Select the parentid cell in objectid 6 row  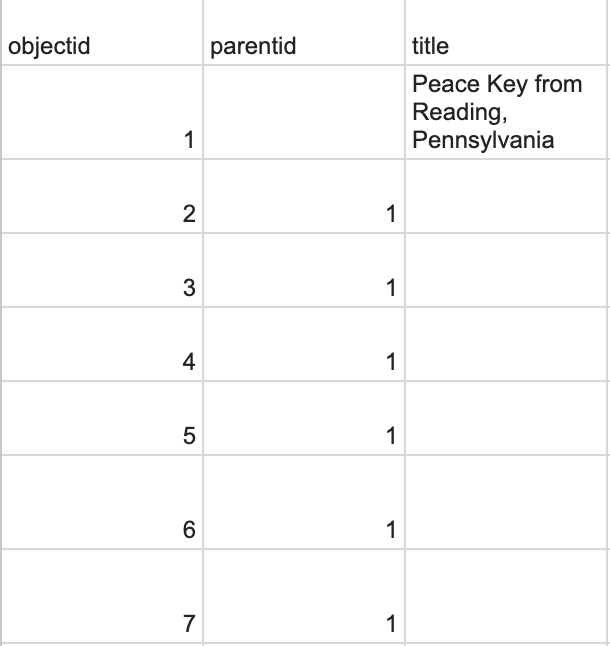(303, 502)
